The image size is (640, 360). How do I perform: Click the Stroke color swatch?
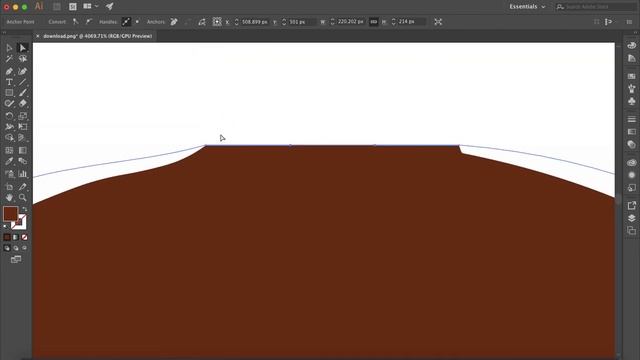pos(20,223)
